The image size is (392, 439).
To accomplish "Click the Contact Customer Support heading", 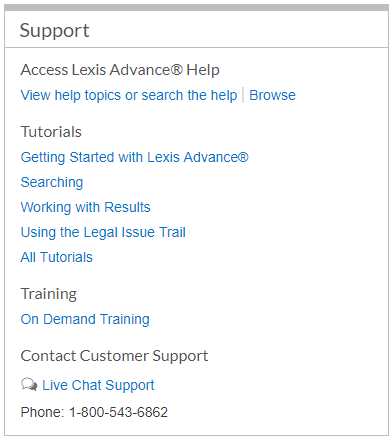I will [114, 356].
